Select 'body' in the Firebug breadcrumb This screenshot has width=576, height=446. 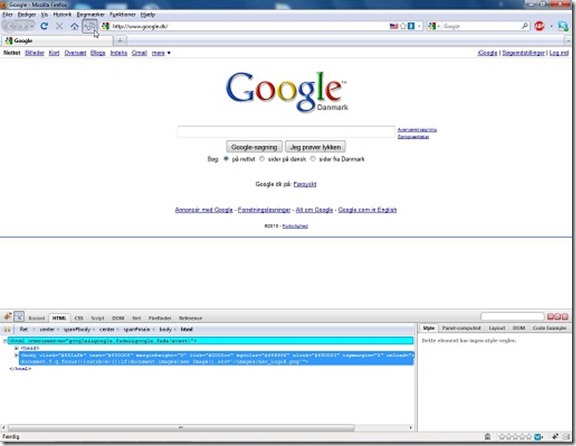165,329
